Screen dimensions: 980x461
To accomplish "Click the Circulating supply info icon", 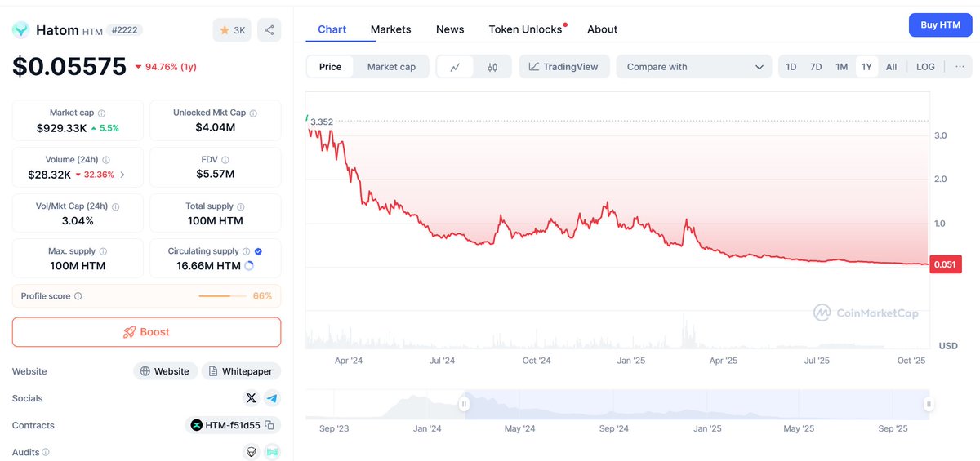I will point(246,251).
